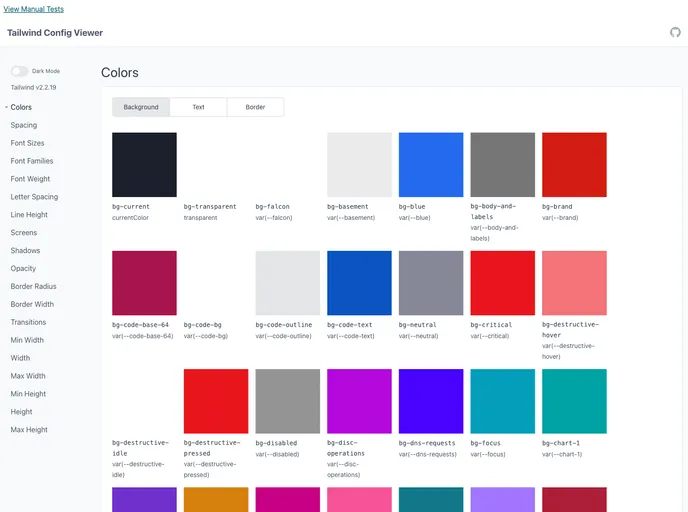Image resolution: width=688 pixels, height=512 pixels.
Task: Navigate to Shadows section
Action: click(x=26, y=250)
